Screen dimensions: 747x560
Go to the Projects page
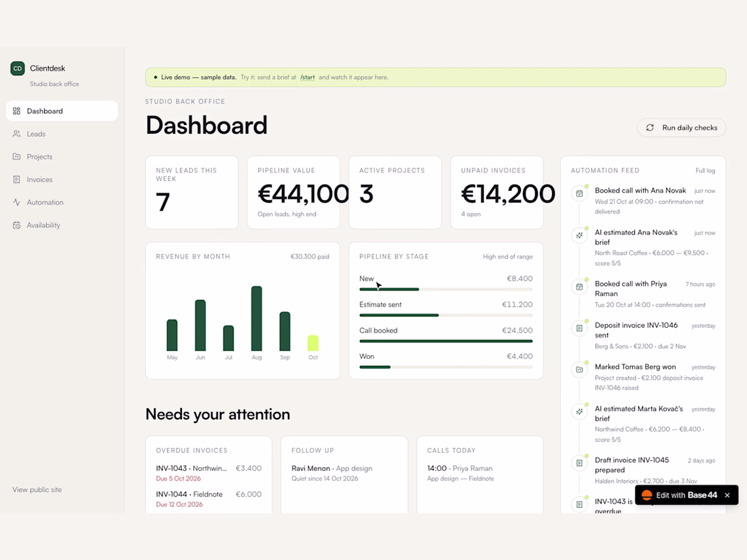tap(62, 157)
